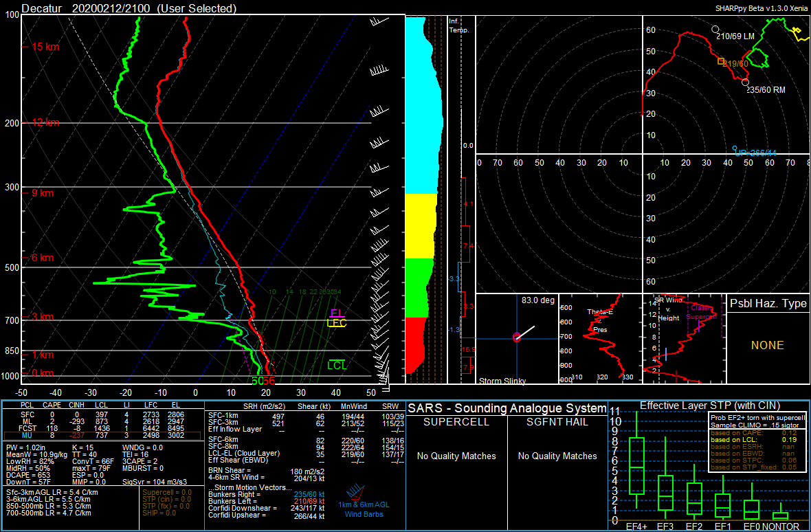Click the Supercell = 0.0 composite value

click(166, 493)
